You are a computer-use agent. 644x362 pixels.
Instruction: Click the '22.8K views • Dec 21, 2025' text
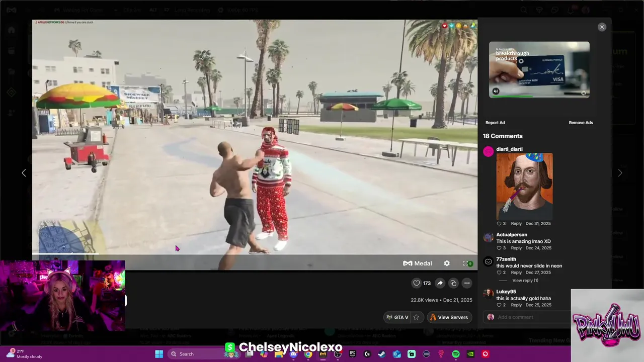point(441,300)
